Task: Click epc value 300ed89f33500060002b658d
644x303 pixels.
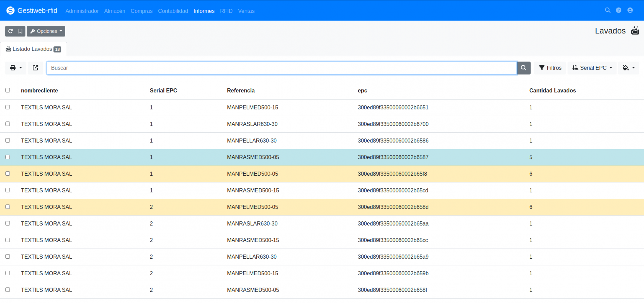Action: tap(393, 207)
